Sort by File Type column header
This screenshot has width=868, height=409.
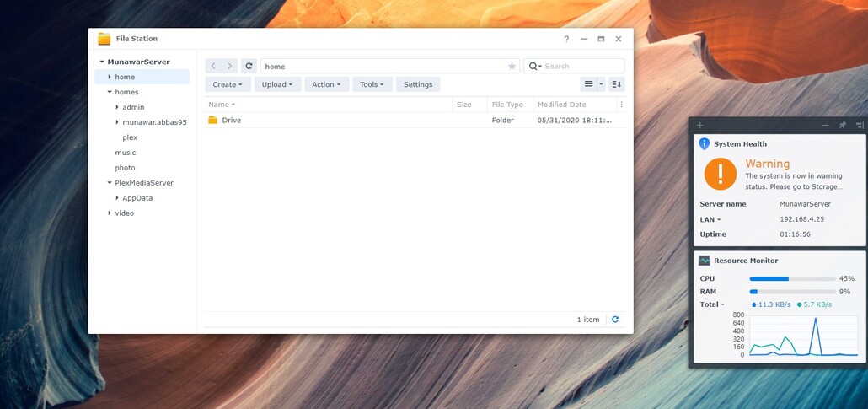510,105
